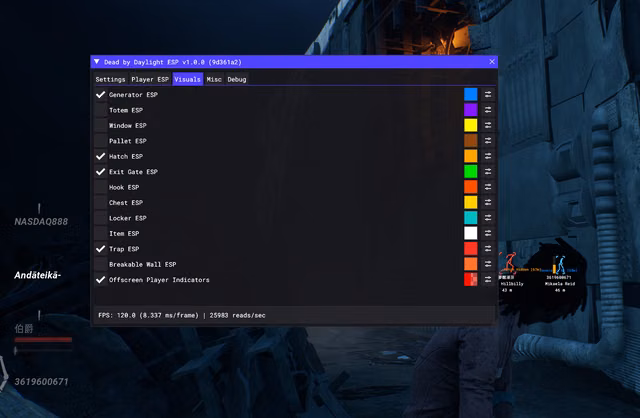Tick the Chest ESP checkbox
Screen dimensions: 640x418
(100, 202)
